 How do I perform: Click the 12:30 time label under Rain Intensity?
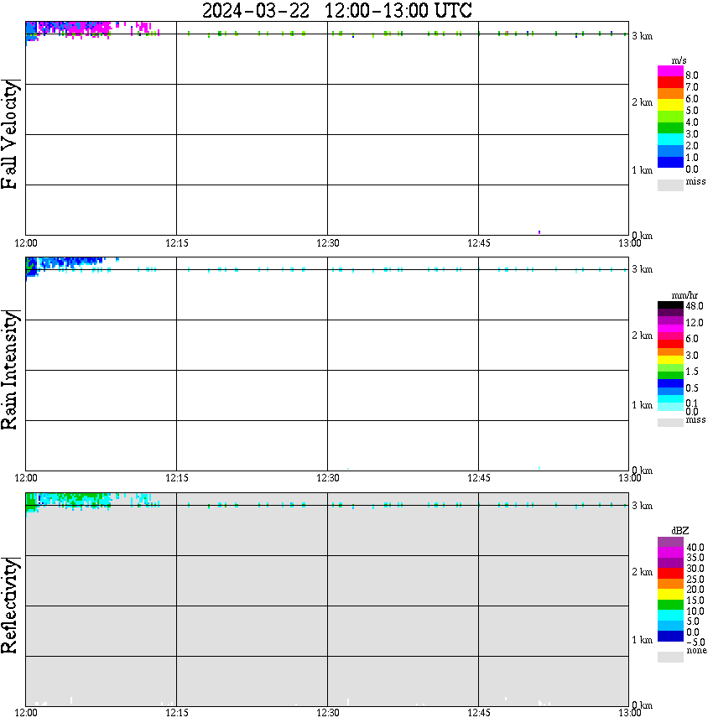click(x=327, y=478)
